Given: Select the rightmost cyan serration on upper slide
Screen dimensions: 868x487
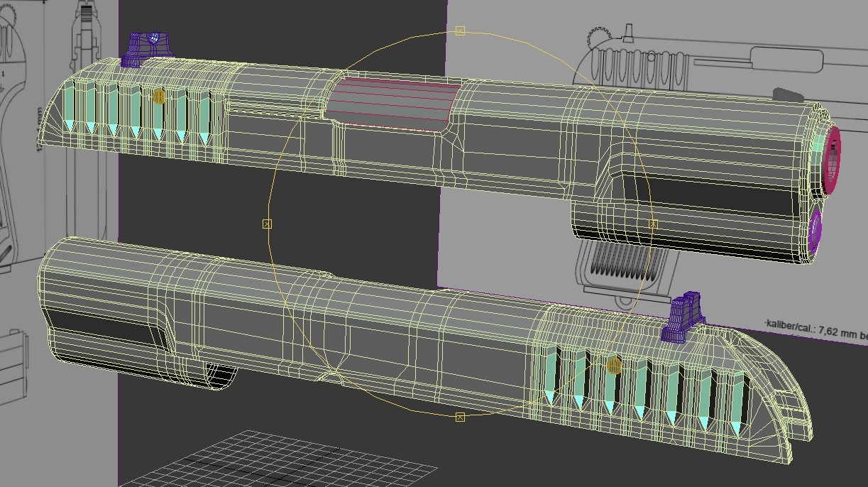Looking at the screenshot, I should [x=204, y=115].
